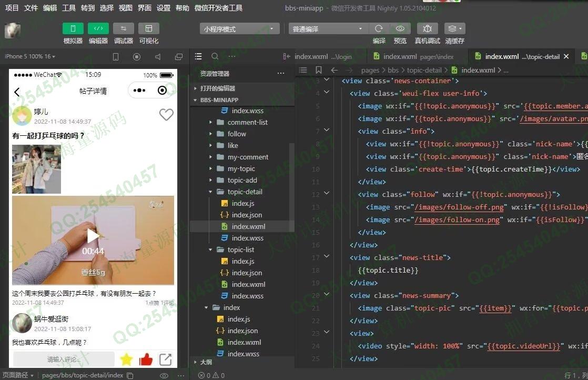Collapse the topic-detail folder
The height and width of the screenshot is (380, 588).
point(211,192)
